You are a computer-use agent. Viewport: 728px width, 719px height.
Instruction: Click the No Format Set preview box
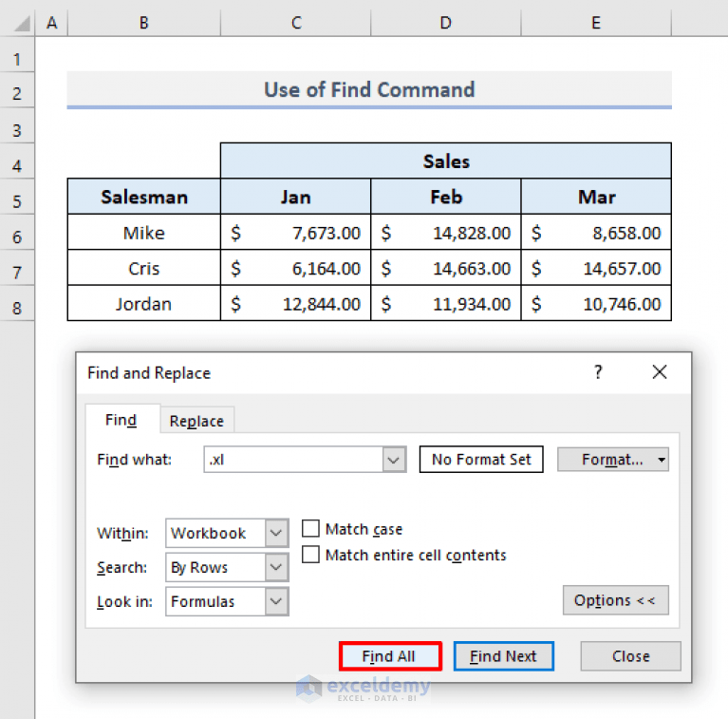coord(481,460)
